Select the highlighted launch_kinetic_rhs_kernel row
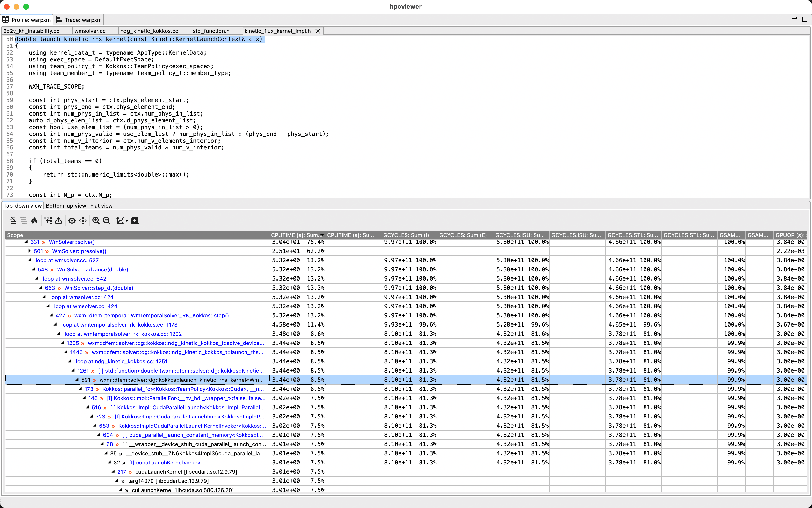The width and height of the screenshot is (812, 508). (406, 380)
